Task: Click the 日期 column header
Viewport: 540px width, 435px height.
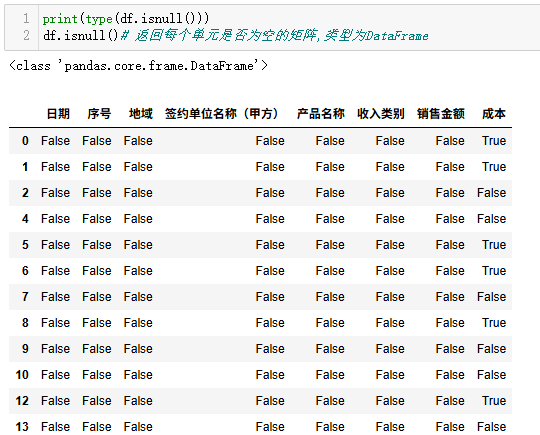Action: click(x=58, y=114)
